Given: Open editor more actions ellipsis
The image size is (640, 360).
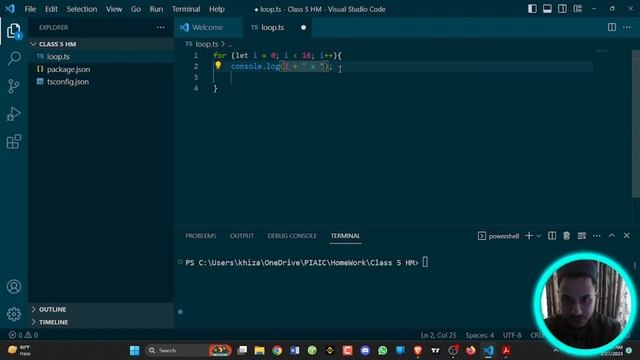Looking at the screenshot, I should pyautogui.click(x=627, y=27).
